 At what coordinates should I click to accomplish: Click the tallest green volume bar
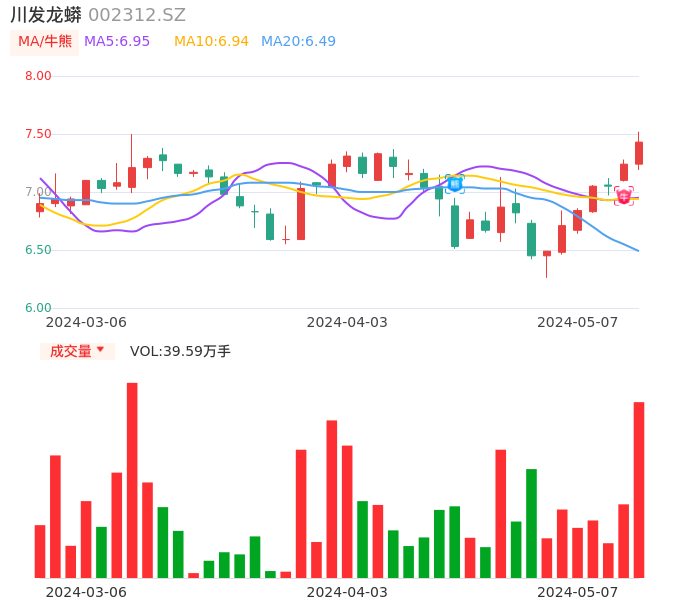pos(532,523)
